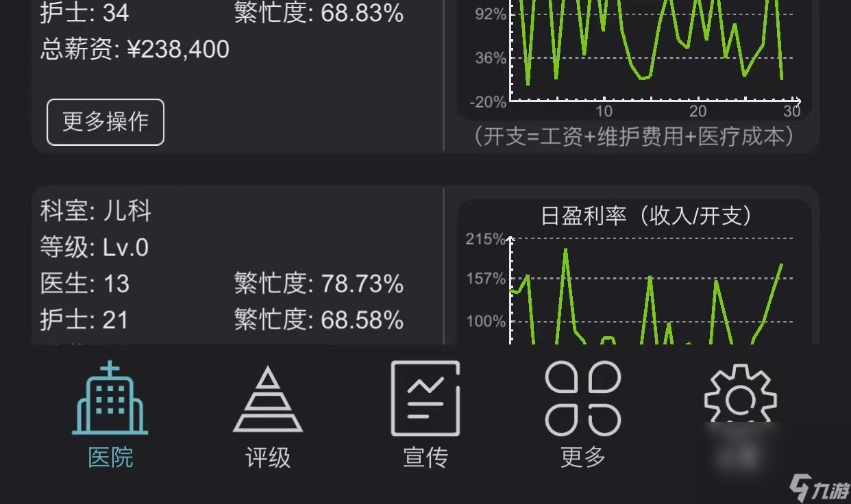Click the 更多操作 button
This screenshot has width=851, height=504.
tap(106, 122)
